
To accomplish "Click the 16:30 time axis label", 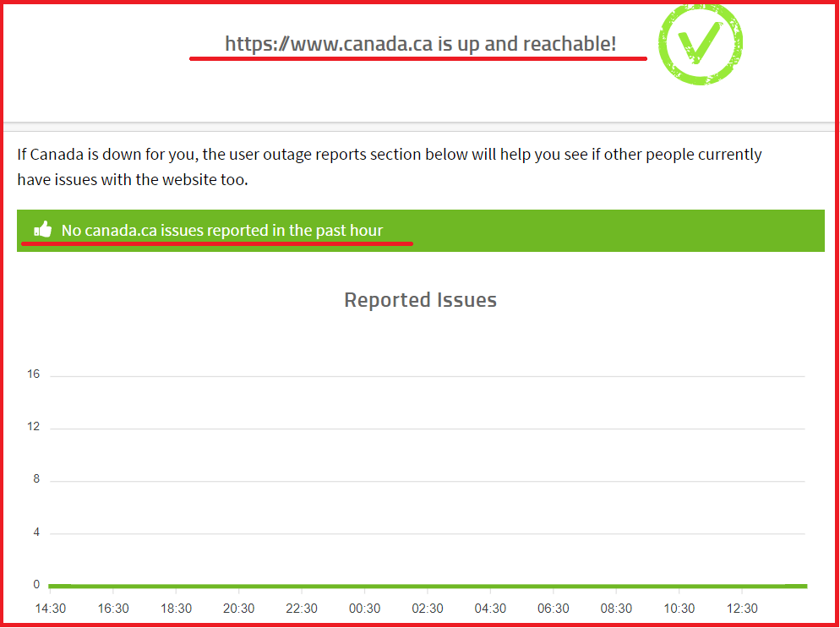I will 113,609.
